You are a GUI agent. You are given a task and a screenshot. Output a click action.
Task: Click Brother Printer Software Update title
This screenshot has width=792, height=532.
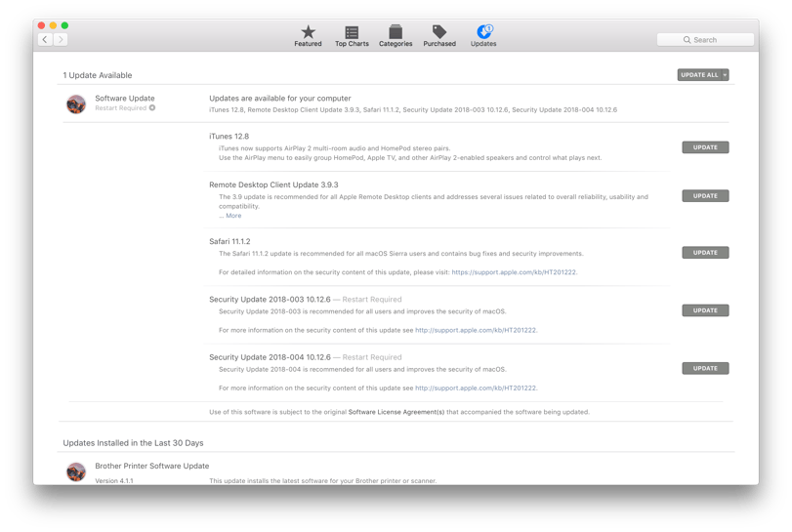pyautogui.click(x=152, y=466)
